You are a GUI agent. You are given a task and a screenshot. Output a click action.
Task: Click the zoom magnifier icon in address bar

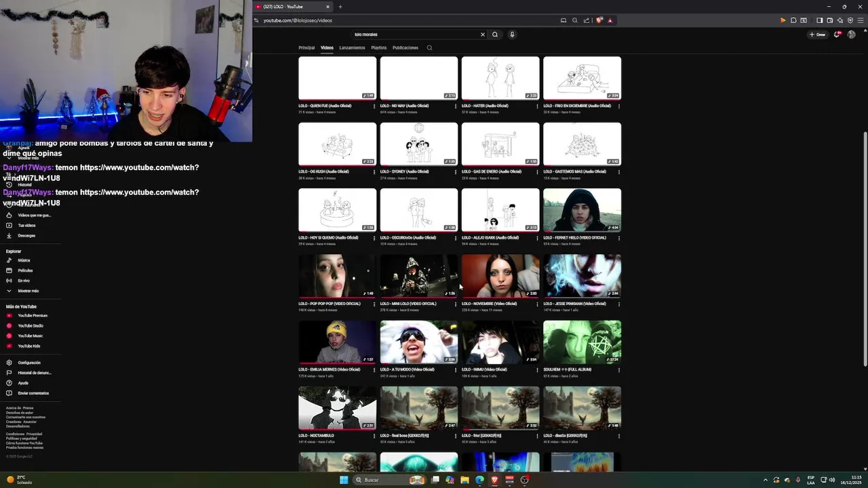click(575, 20)
